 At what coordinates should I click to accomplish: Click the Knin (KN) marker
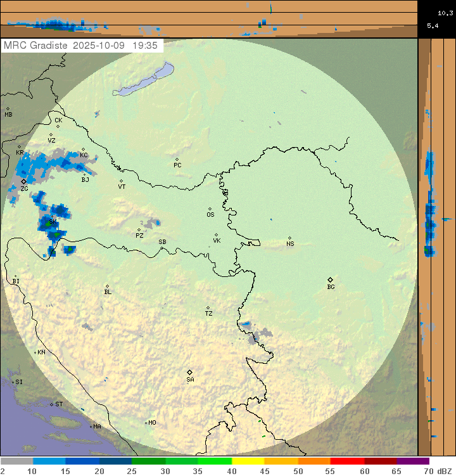tap(35, 352)
